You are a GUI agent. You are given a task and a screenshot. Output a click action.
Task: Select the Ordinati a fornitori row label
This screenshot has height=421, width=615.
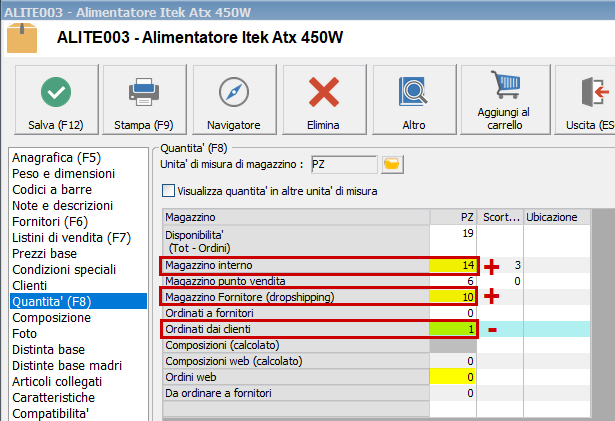pos(296,313)
